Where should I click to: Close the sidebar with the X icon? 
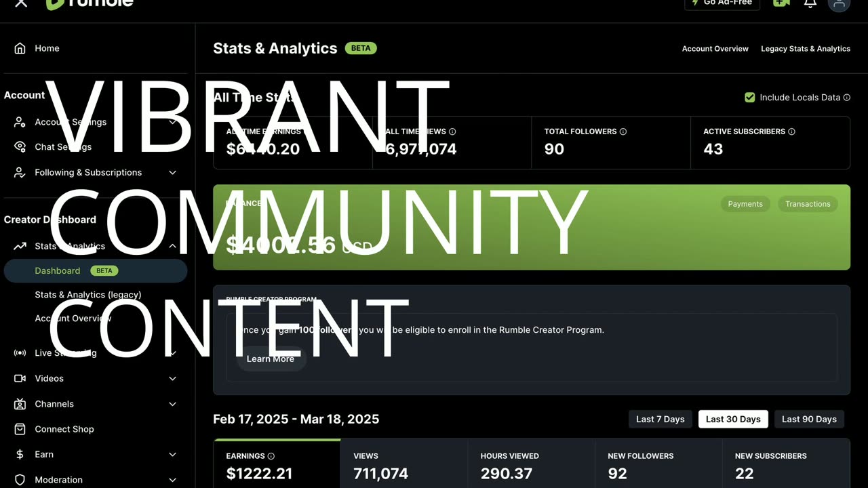pos(21,3)
